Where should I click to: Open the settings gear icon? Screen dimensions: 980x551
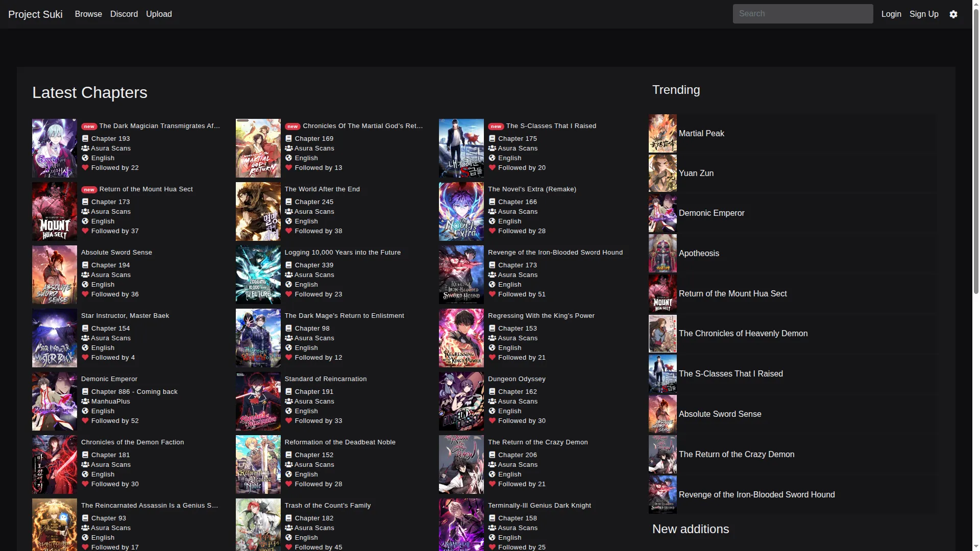[x=953, y=14]
